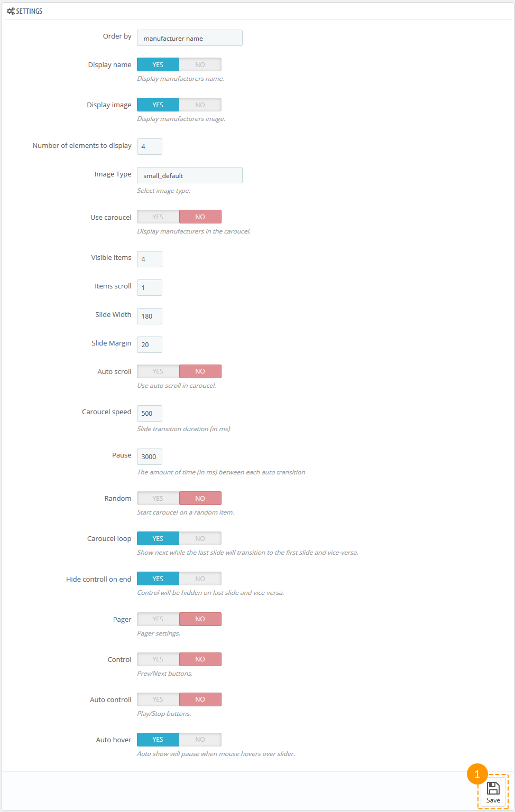
Task: Click the Settings gears icon in header
Action: click(x=11, y=11)
